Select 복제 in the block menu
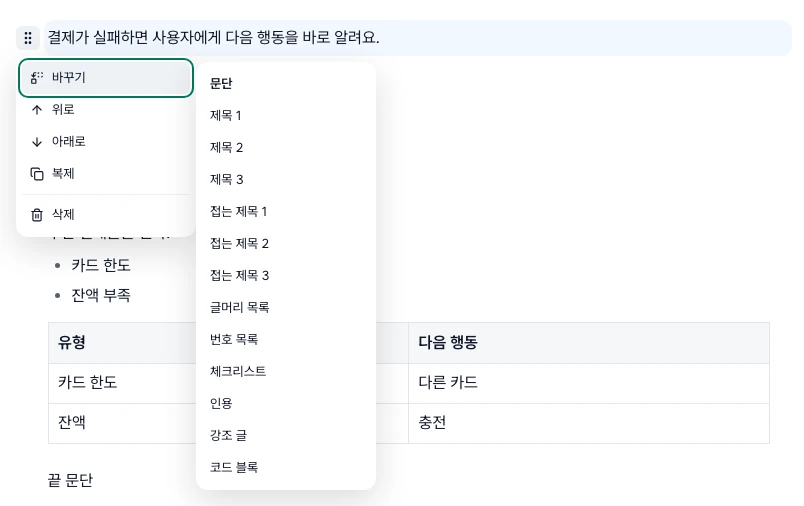 tap(106, 174)
